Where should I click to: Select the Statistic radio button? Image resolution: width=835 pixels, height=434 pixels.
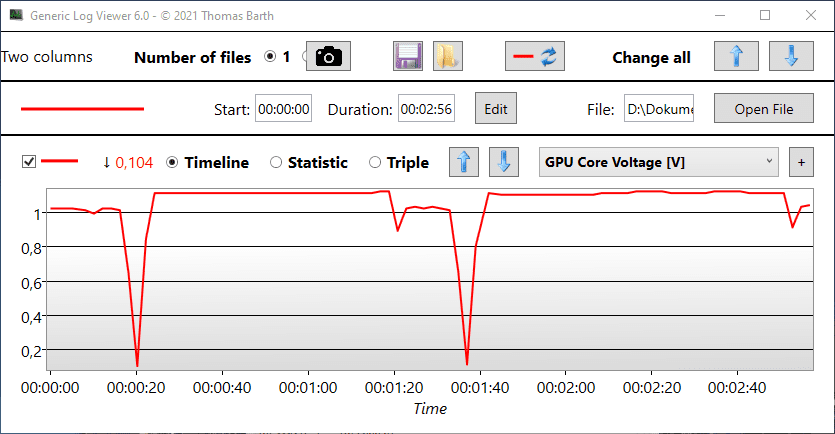[x=276, y=162]
